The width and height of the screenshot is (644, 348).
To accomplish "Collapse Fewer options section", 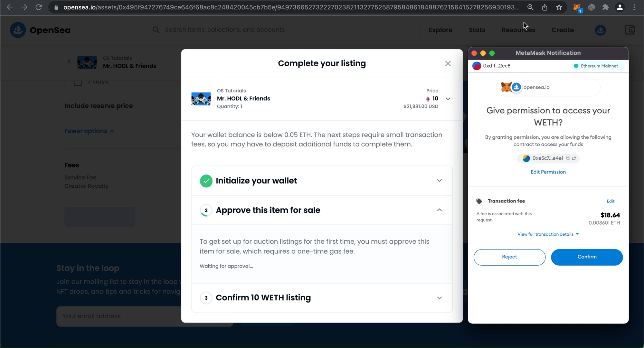I will (89, 131).
